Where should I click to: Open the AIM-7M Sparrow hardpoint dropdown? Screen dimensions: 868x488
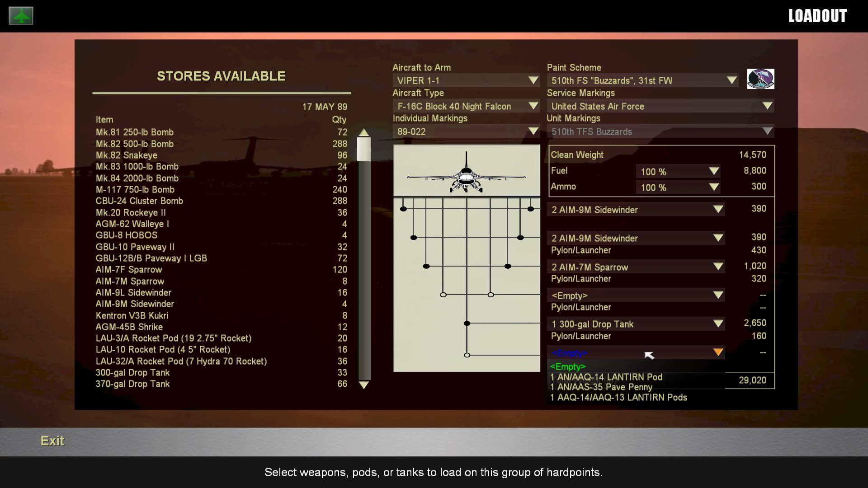click(x=636, y=267)
